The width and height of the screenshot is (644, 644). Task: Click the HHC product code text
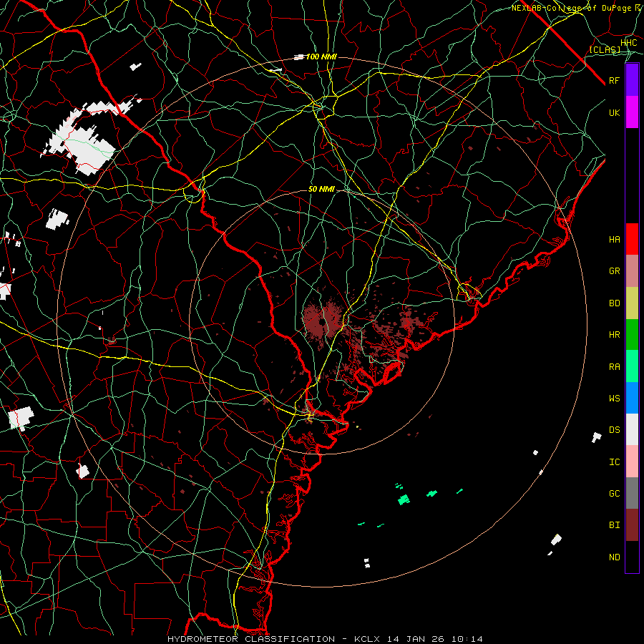(x=629, y=43)
